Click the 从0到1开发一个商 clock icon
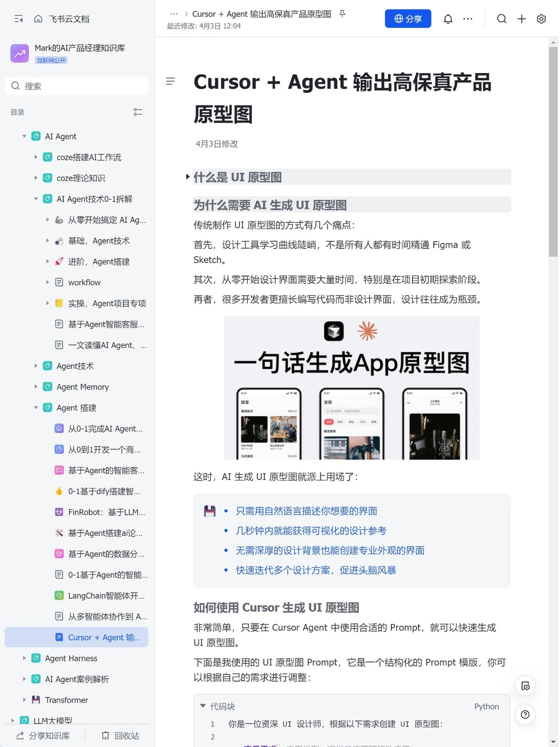Viewport: 560px width, 747px height. coord(59,449)
